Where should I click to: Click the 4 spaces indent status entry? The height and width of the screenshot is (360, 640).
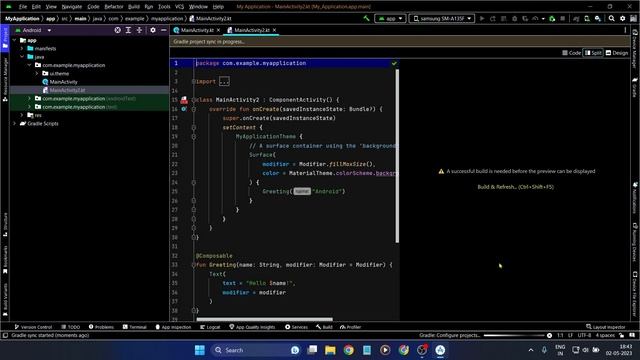click(605, 336)
